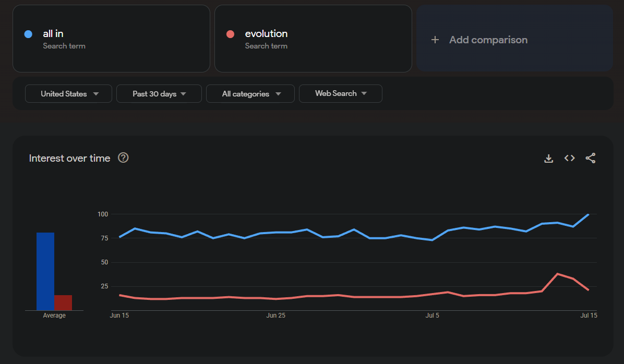
Task: Click the red dot beside evolution
Action: [x=230, y=34]
